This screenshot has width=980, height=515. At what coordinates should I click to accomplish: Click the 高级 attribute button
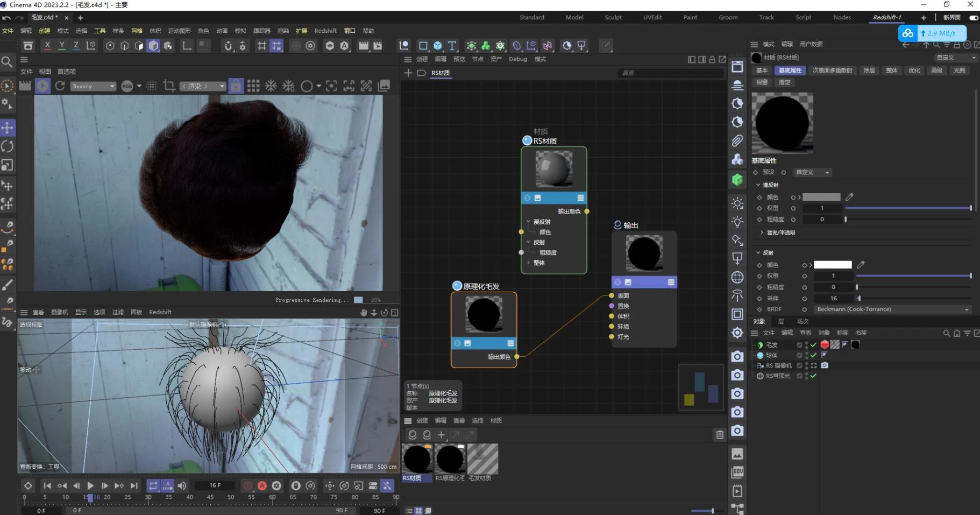pos(937,70)
